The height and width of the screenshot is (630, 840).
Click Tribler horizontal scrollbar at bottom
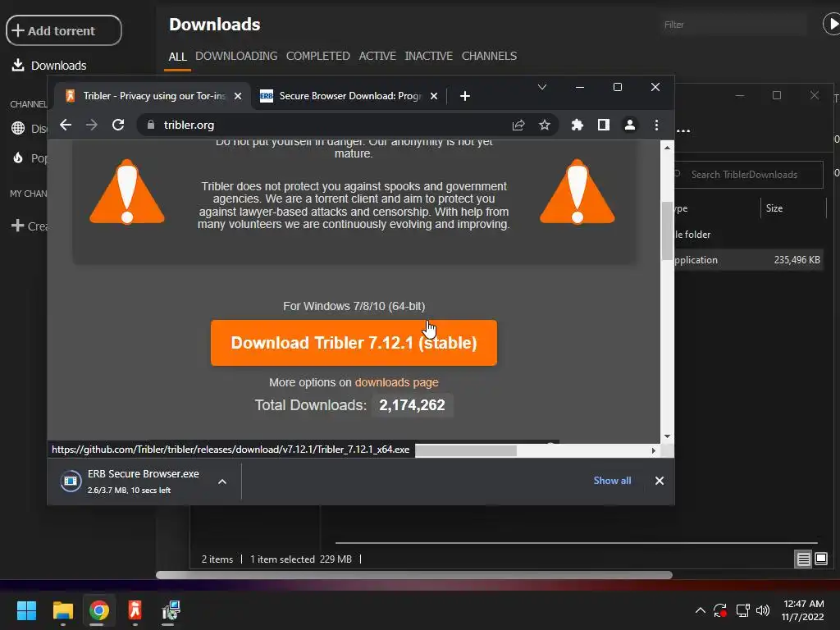pos(414,575)
